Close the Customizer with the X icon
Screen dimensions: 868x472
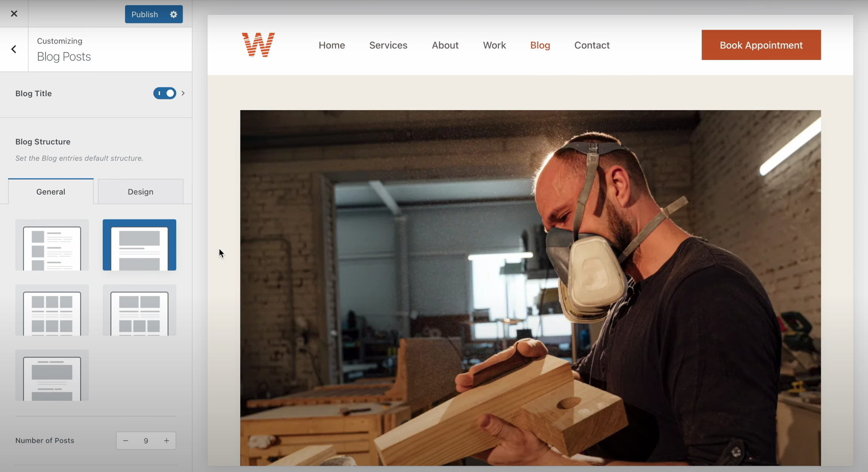coord(14,14)
